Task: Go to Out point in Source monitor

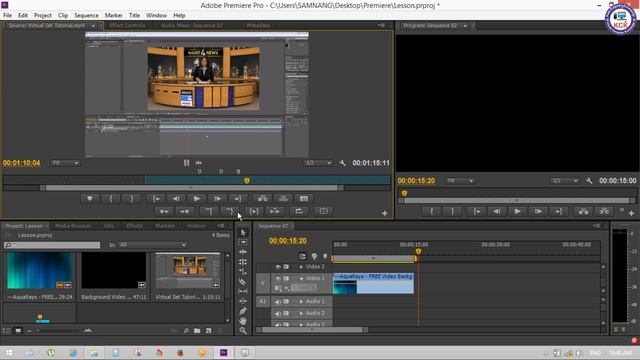Action: 238,199
